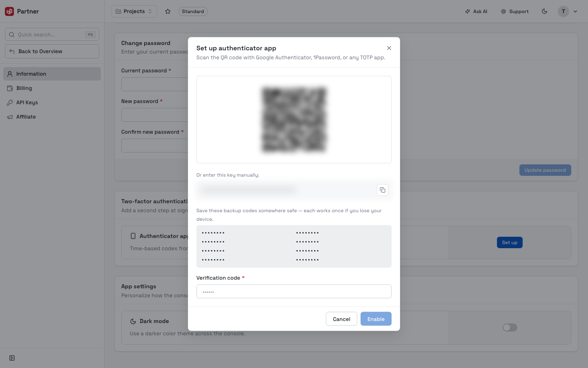Viewport: 588px width, 368px height.
Task: Copy the manual setup key
Action: [x=383, y=190]
